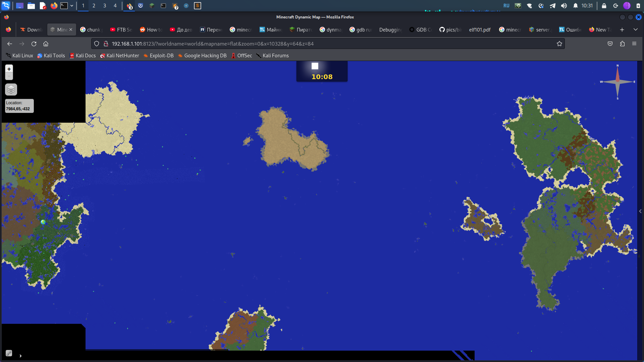Expand the dynmap sidebar on the right edge
The width and height of the screenshot is (644, 362).
point(640,211)
